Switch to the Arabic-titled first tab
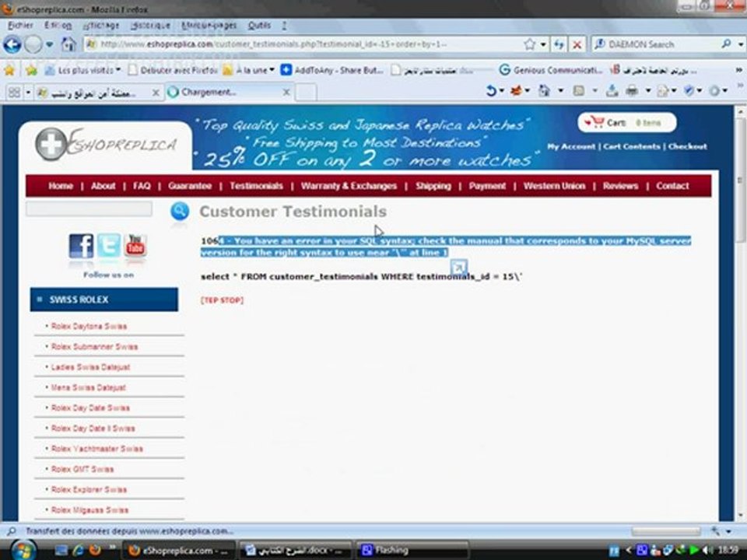This screenshot has height=560, width=747. point(99,93)
